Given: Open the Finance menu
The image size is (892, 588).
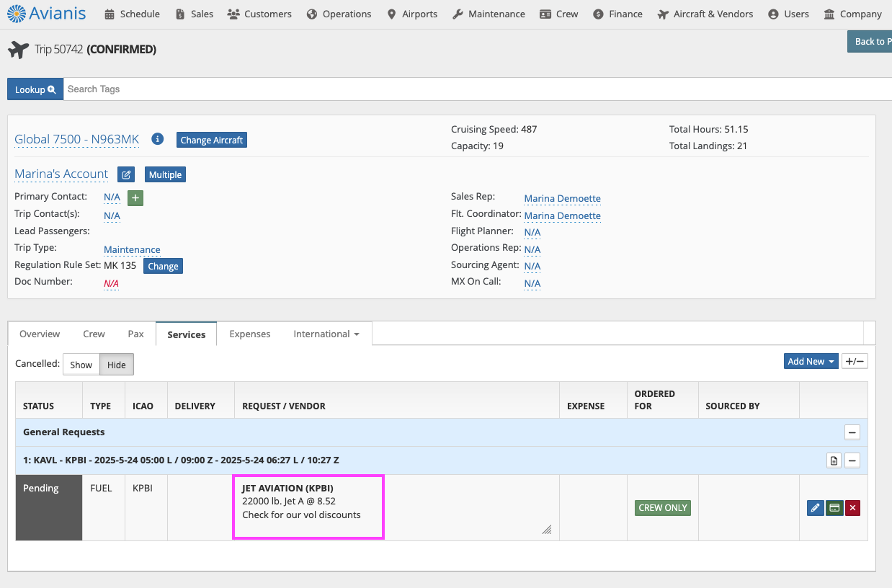Looking at the screenshot, I should tap(617, 14).
